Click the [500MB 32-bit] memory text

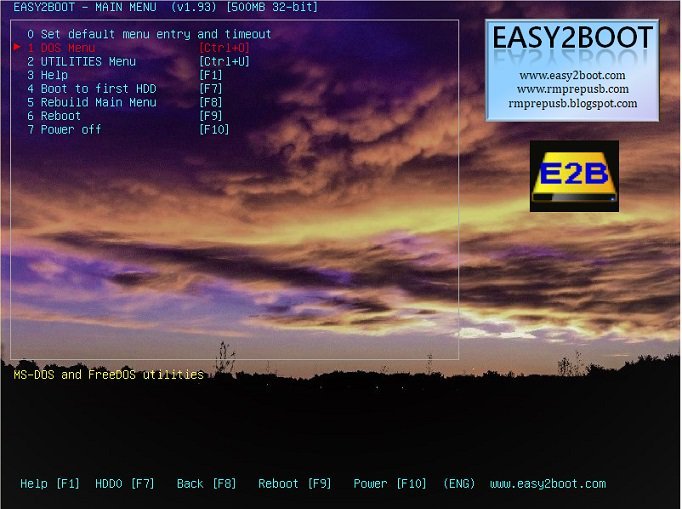pyautogui.click(x=272, y=7)
